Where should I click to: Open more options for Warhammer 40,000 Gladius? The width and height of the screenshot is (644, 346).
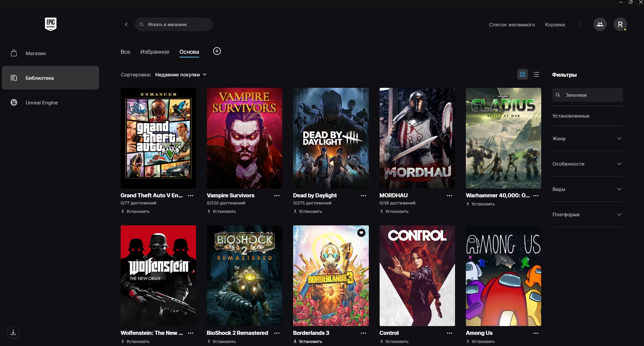536,196
